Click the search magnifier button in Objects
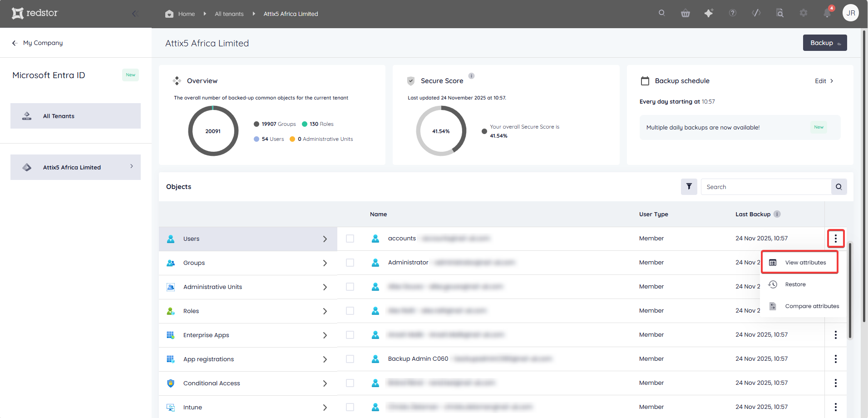 [839, 187]
